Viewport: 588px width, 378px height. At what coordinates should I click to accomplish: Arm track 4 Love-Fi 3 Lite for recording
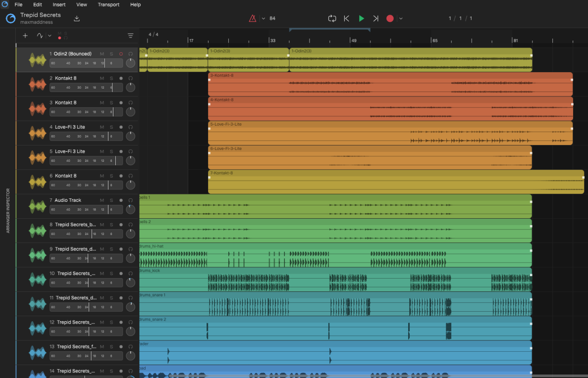121,127
